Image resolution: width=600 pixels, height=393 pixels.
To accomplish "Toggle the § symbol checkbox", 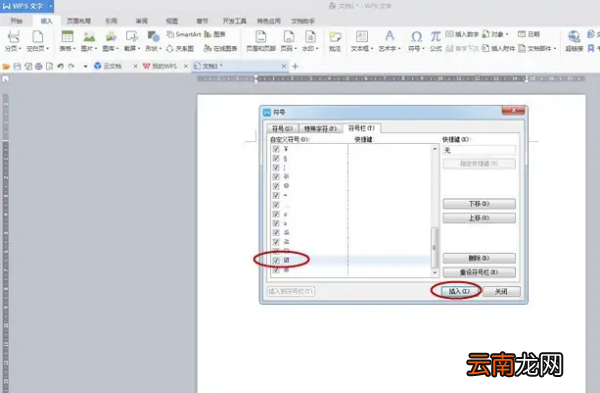I will click(x=276, y=158).
